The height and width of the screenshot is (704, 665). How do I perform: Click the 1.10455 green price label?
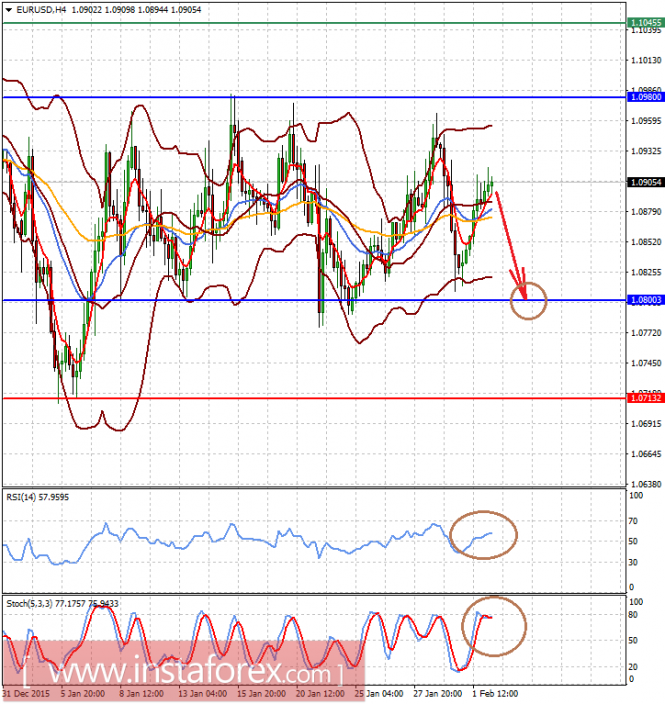click(x=646, y=22)
